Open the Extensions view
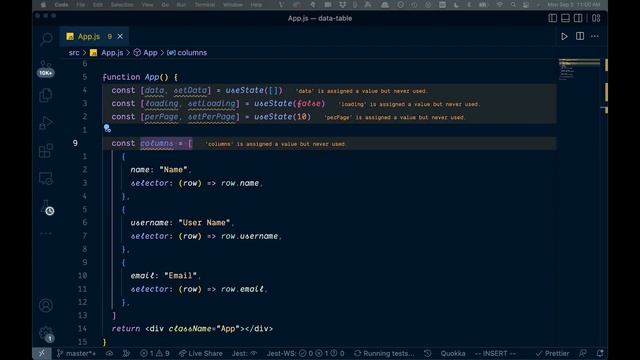The height and width of the screenshot is (360, 640). [46, 151]
